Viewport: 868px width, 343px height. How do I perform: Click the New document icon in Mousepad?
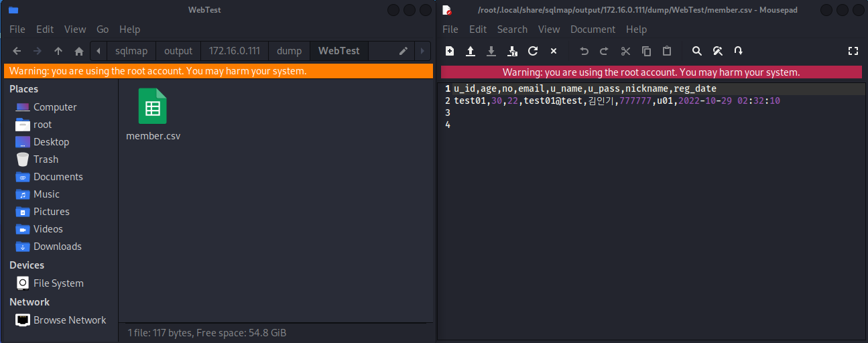point(450,51)
